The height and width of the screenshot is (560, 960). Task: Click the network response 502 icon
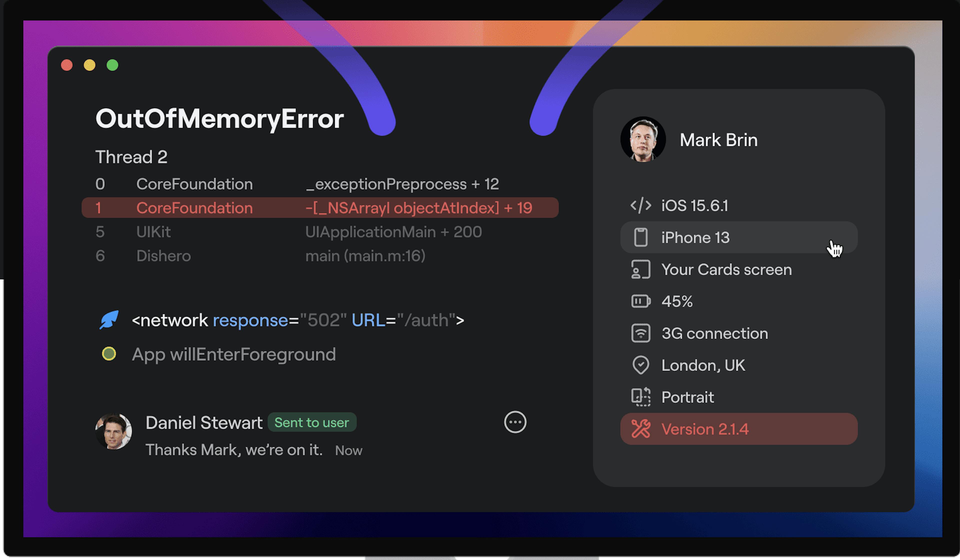pyautogui.click(x=109, y=321)
